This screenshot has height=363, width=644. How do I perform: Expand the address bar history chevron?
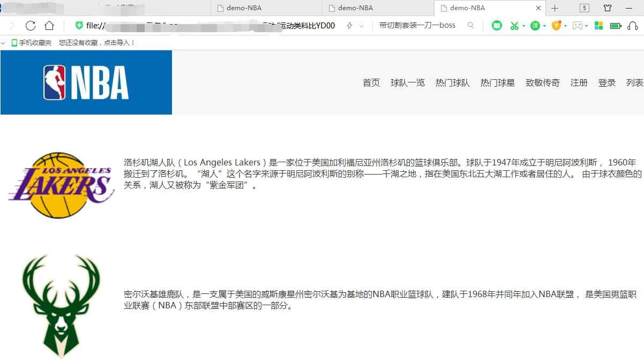pyautogui.click(x=361, y=26)
